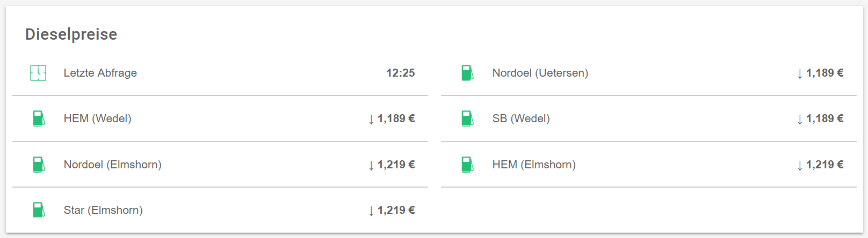Select the Star (Elmshorn) station name
Viewport: 868px width, 238px height.
103,210
